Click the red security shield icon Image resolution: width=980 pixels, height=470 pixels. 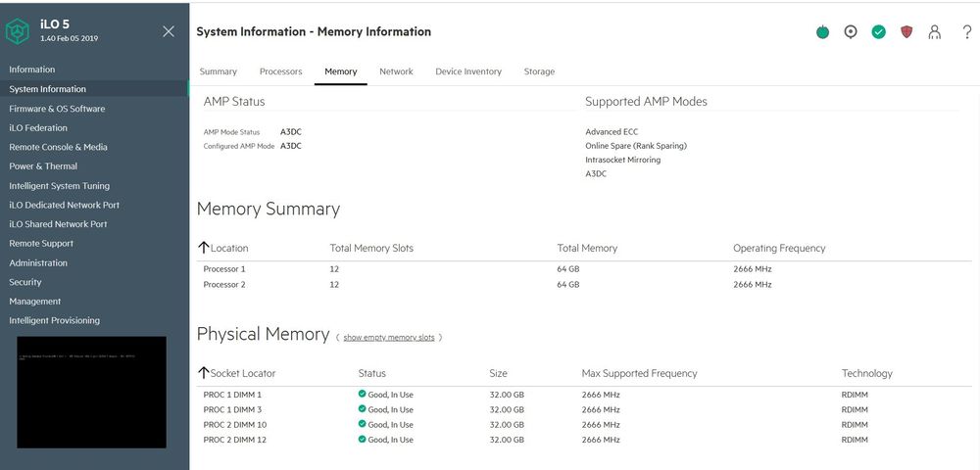[906, 32]
